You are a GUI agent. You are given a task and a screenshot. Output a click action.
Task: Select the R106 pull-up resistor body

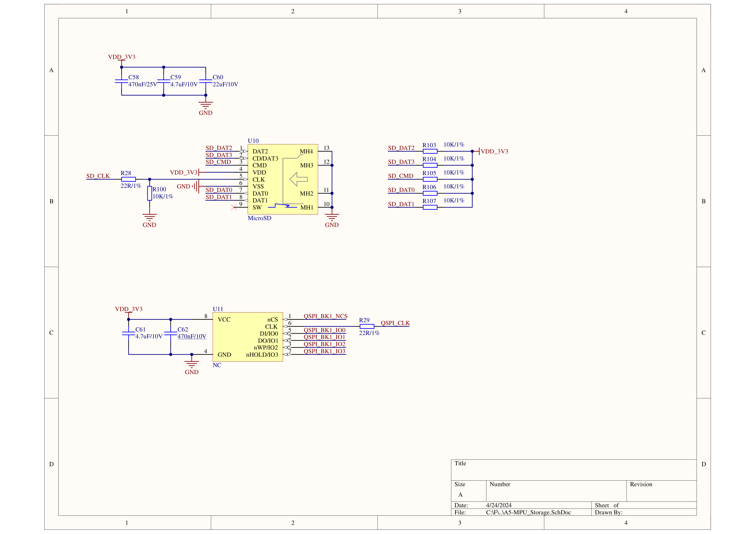point(430,193)
